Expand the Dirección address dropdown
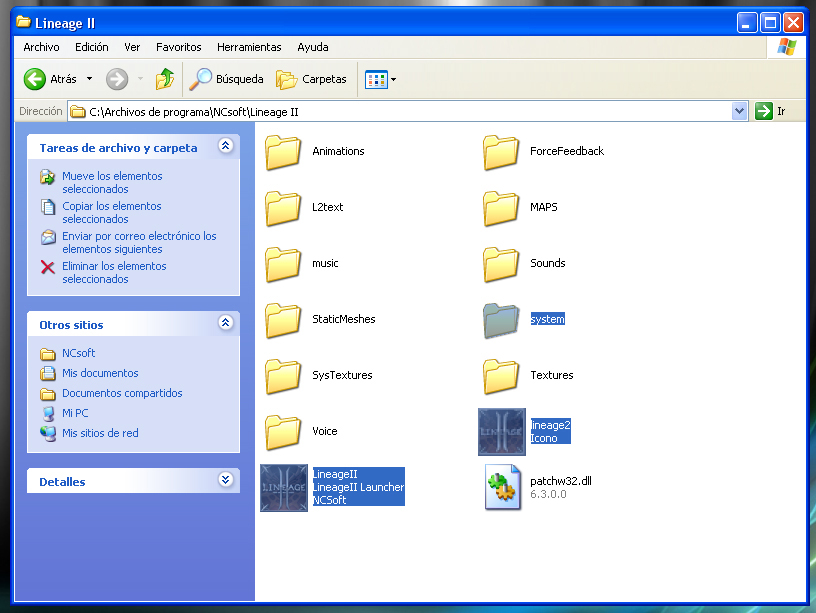This screenshot has height=613, width=816. (x=739, y=111)
